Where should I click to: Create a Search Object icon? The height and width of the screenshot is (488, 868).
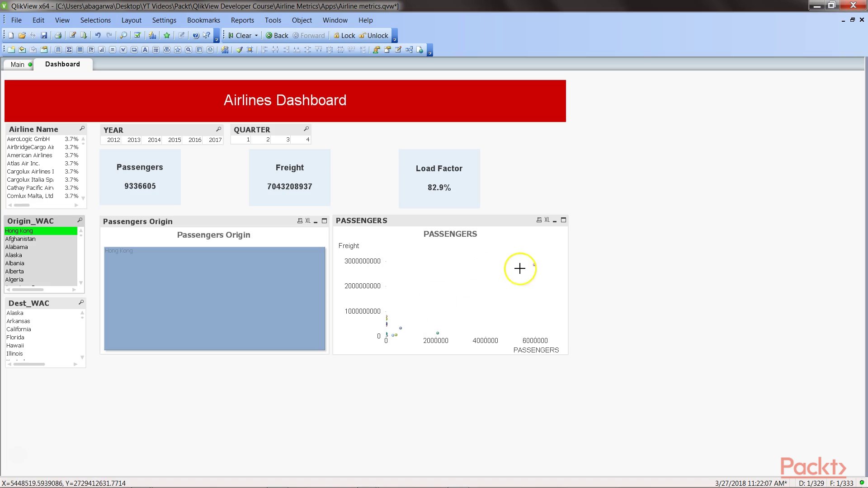point(189,50)
